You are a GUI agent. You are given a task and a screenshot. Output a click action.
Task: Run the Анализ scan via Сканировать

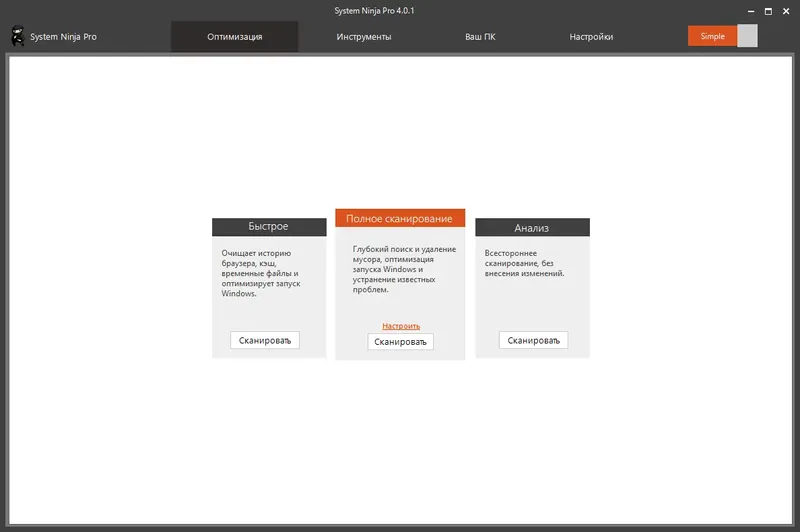pyautogui.click(x=534, y=340)
